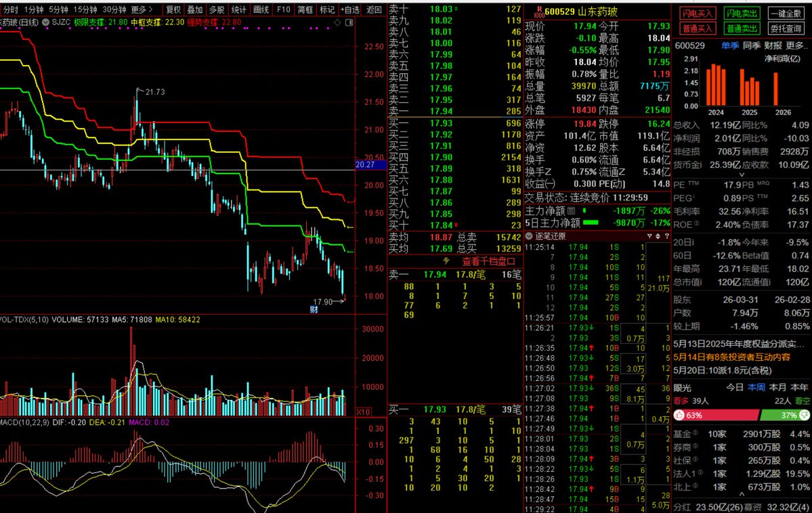Select the 1分钟 period

coord(34,9)
